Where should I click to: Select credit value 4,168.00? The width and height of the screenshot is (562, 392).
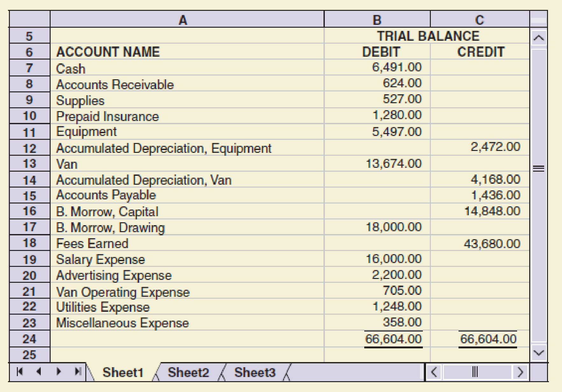click(x=480, y=180)
